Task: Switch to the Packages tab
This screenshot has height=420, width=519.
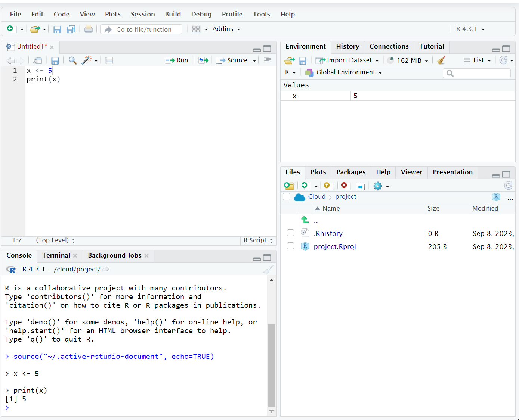Action: pyautogui.click(x=351, y=172)
